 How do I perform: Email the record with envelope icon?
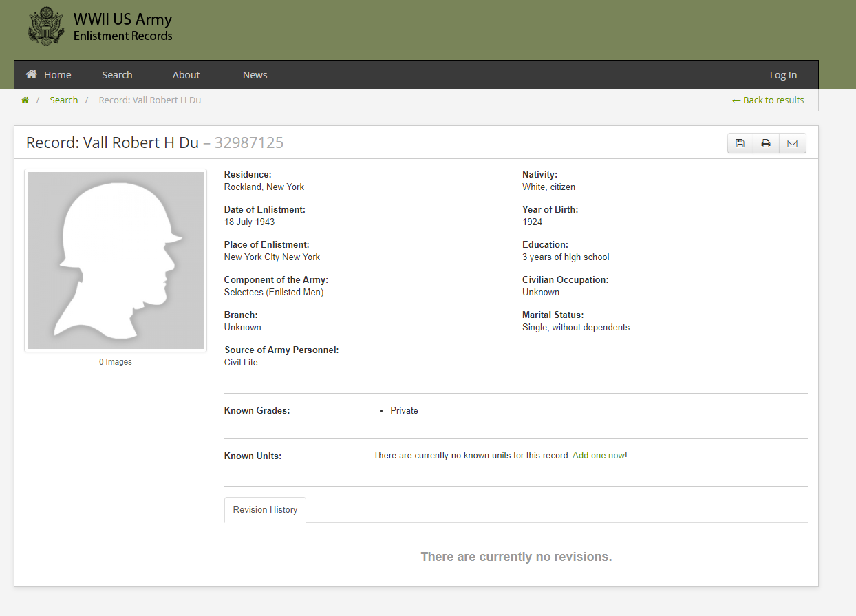coord(792,143)
